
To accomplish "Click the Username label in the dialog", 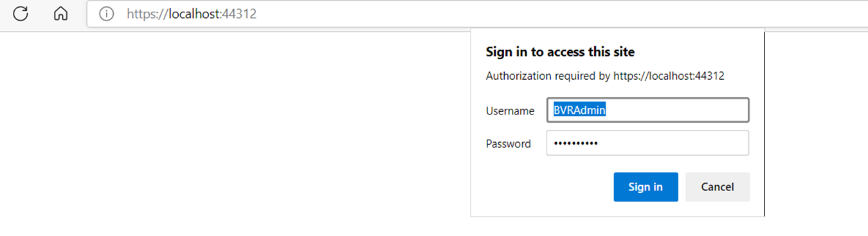I will click(510, 111).
